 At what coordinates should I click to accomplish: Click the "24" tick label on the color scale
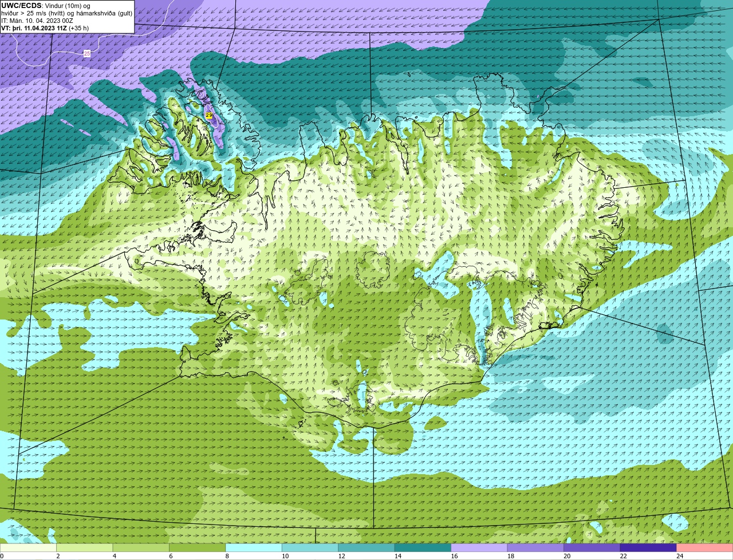tap(680, 556)
